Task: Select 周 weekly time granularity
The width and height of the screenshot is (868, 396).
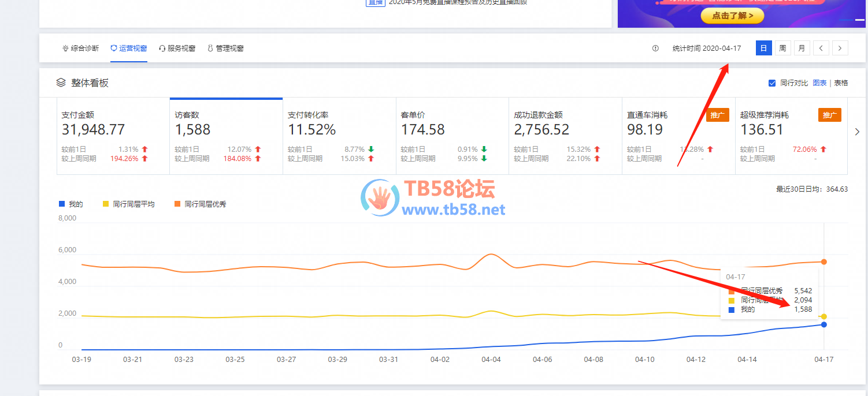Action: [x=782, y=48]
